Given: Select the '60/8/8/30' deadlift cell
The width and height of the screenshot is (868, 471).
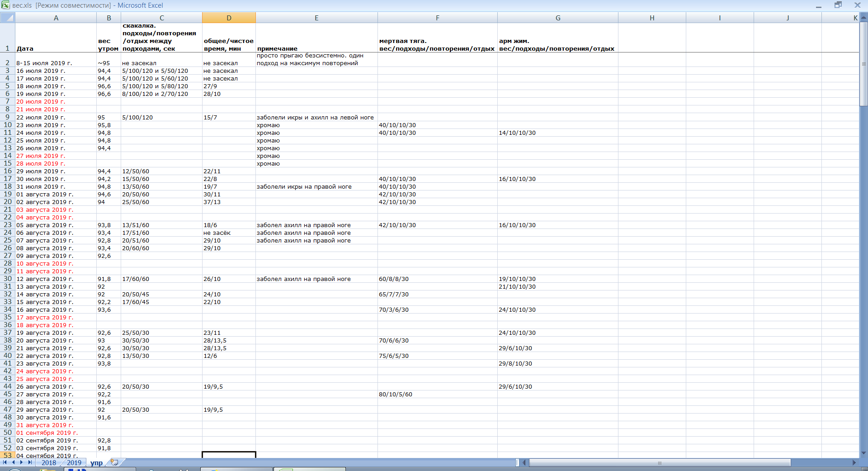Looking at the screenshot, I should [x=438, y=279].
